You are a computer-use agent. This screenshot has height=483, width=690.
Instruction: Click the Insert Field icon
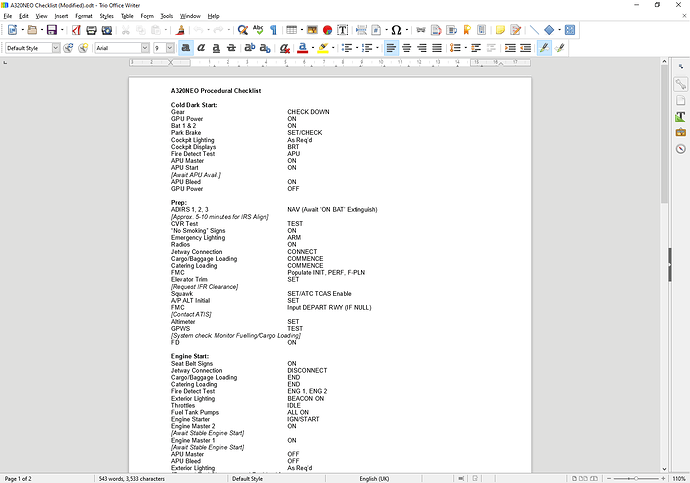(376, 30)
